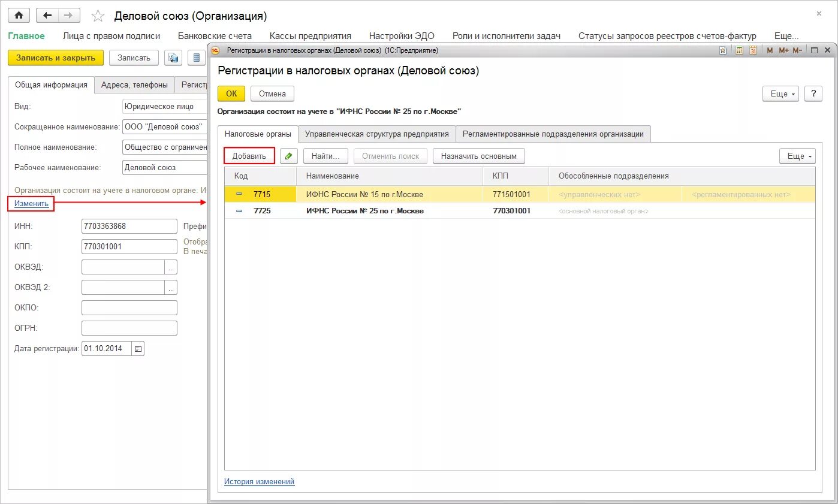Open Статусы запросов реестров счетов-фактур section

point(667,36)
